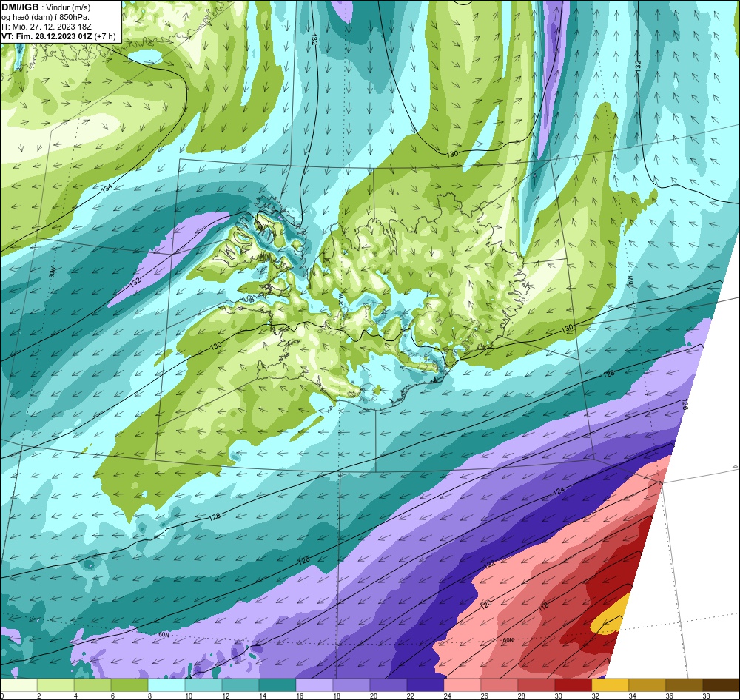Viewport: 740px width, 700px height.
Task: Click the pale cream 0–2 m/s legend swatch
Action: [x=19, y=684]
